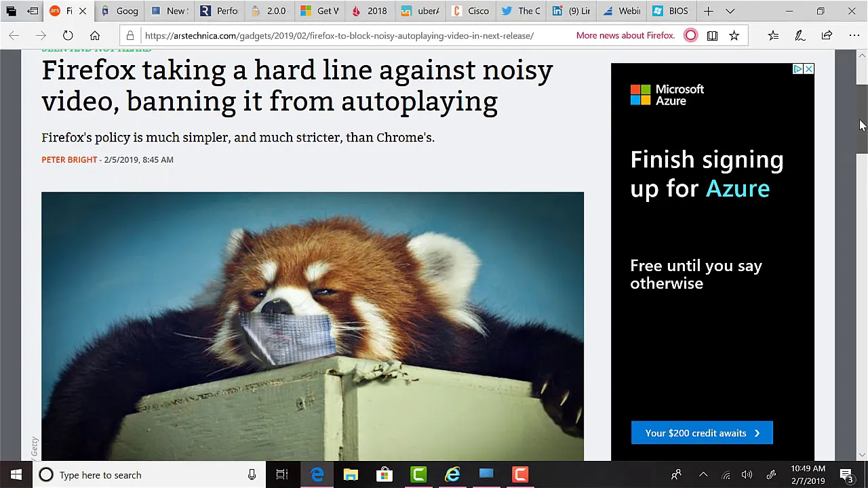Switch to the 2018 tab
The width and height of the screenshot is (868, 488).
coord(370,11)
